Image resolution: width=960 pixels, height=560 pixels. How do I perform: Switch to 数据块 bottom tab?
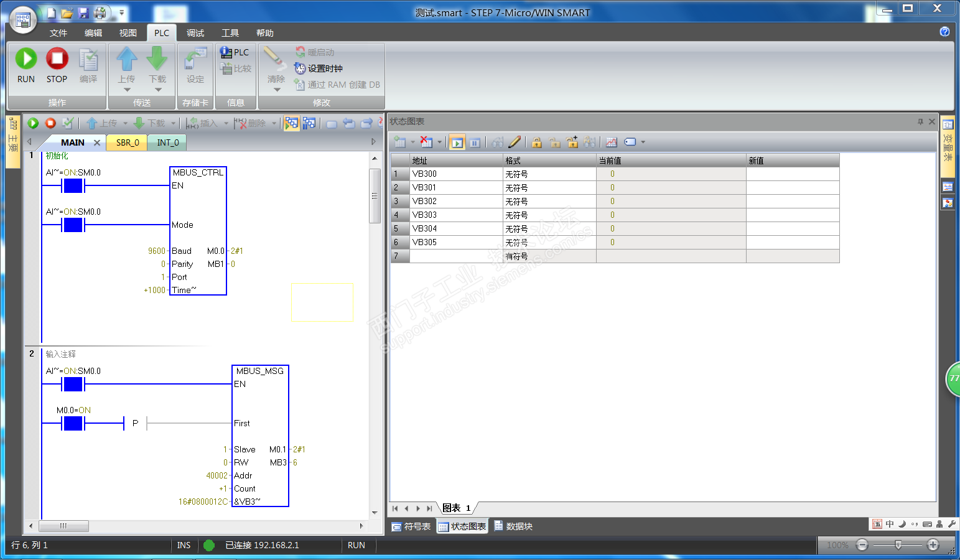coord(513,526)
